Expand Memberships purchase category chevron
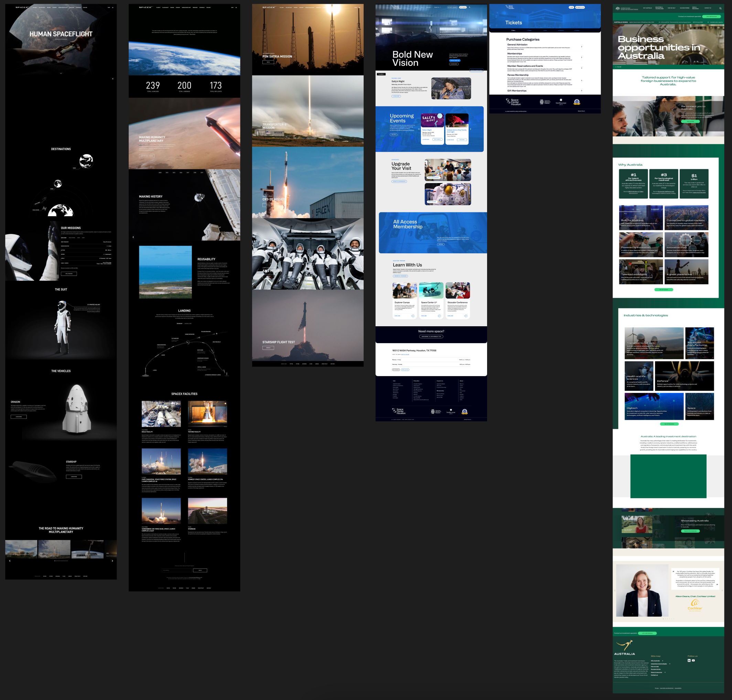The height and width of the screenshot is (700, 732). click(x=581, y=57)
